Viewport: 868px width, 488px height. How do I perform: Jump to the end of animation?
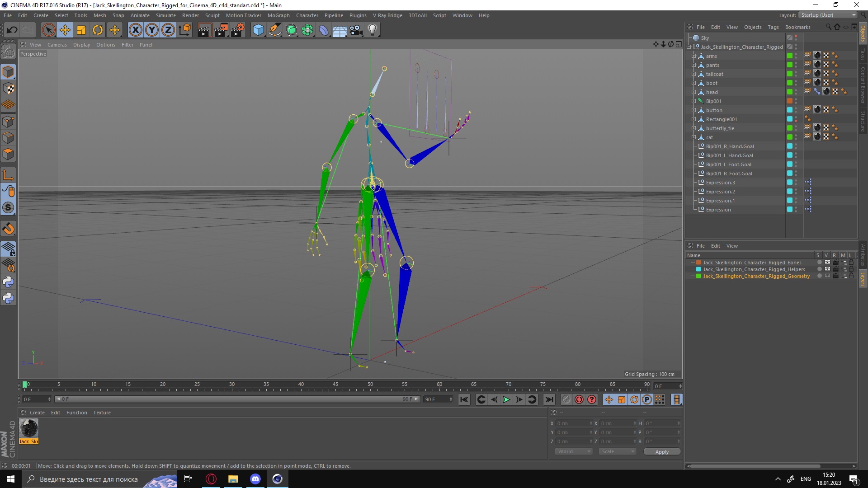pyautogui.click(x=549, y=399)
